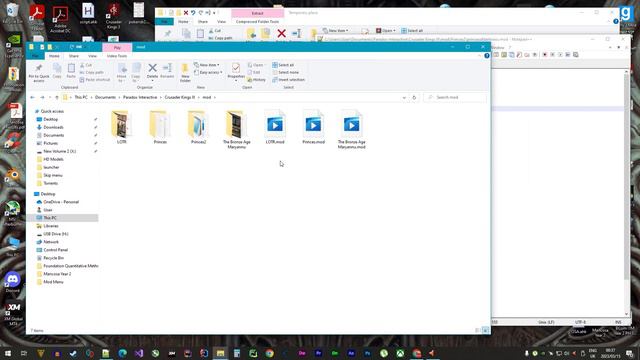Image resolution: width=640 pixels, height=360 pixels.
Task: Open Adobe Acrobat DC desktop shortcut
Action: click(x=60, y=19)
